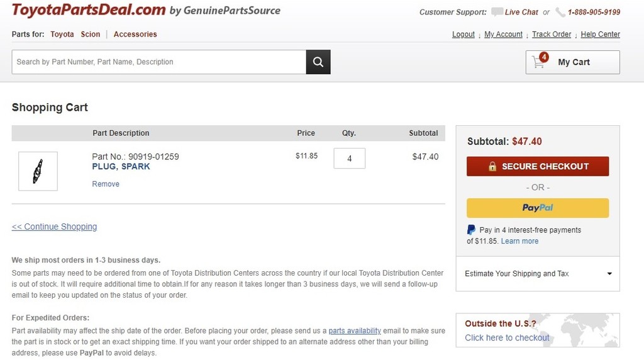Go to the Accessories section
Image resolution: width=644 pixels, height=360 pixels.
(135, 34)
